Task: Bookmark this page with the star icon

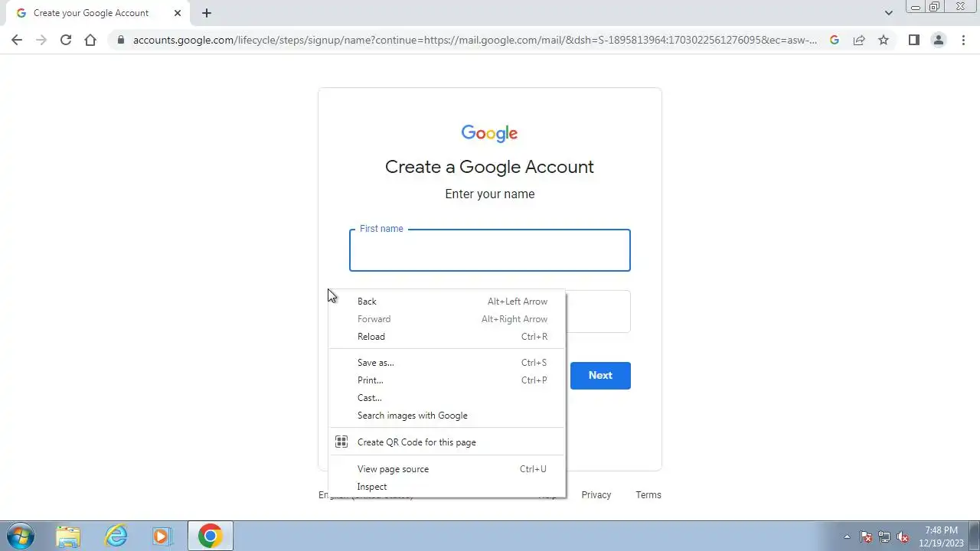Action: (x=884, y=40)
